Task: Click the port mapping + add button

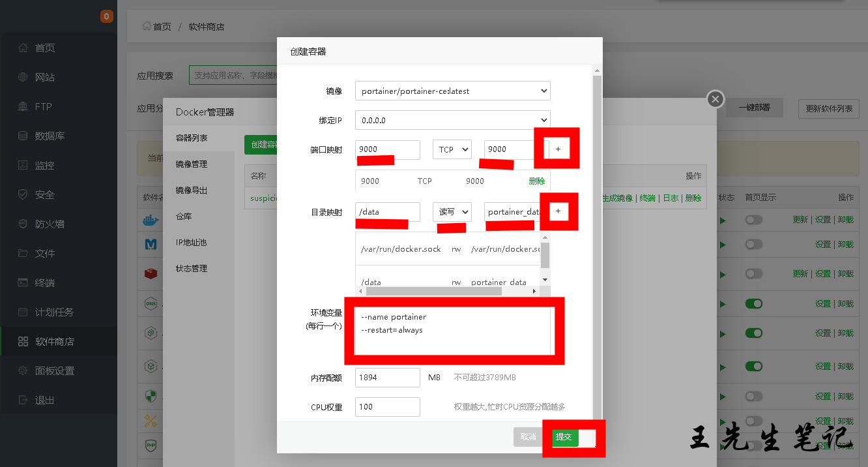Action: [x=557, y=149]
